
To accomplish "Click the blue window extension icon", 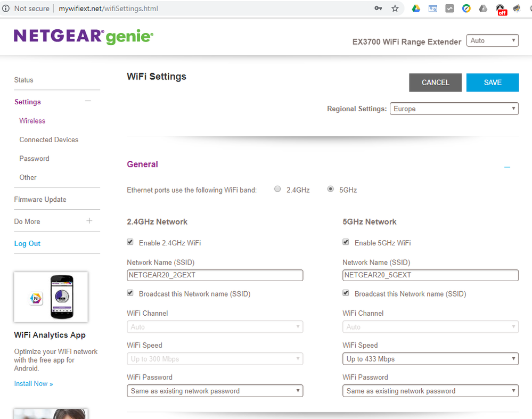I will pos(433,9).
